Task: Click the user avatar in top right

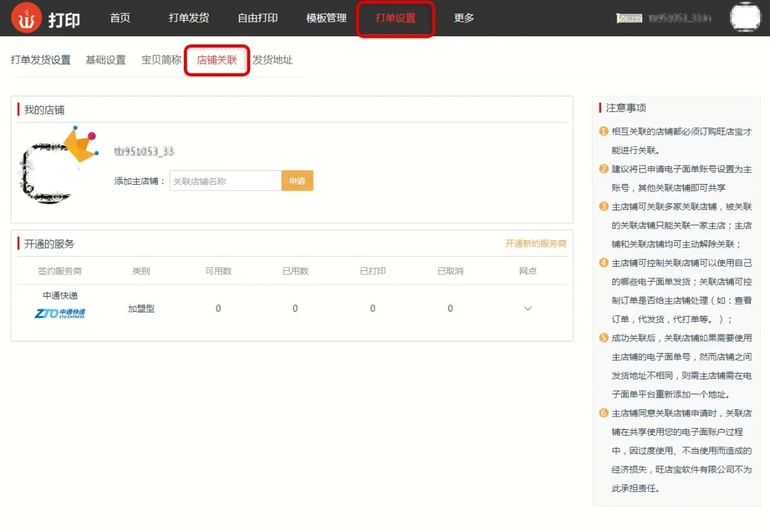Action: pos(745,18)
